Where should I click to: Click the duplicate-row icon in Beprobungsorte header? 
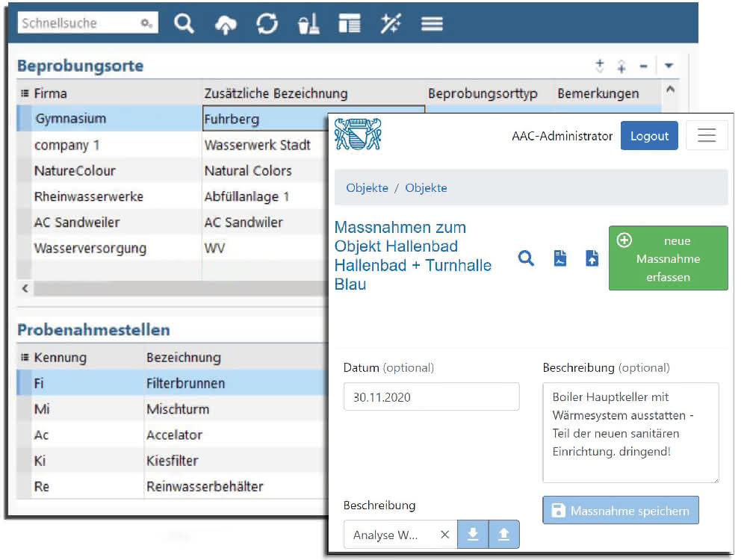click(x=622, y=66)
